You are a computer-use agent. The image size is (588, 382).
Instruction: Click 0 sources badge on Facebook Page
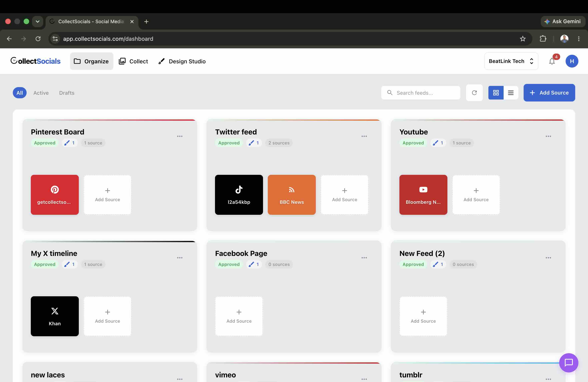pyautogui.click(x=279, y=264)
